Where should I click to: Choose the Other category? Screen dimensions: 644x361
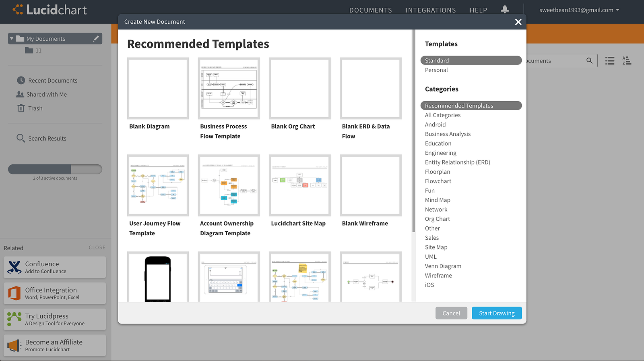[x=432, y=228]
